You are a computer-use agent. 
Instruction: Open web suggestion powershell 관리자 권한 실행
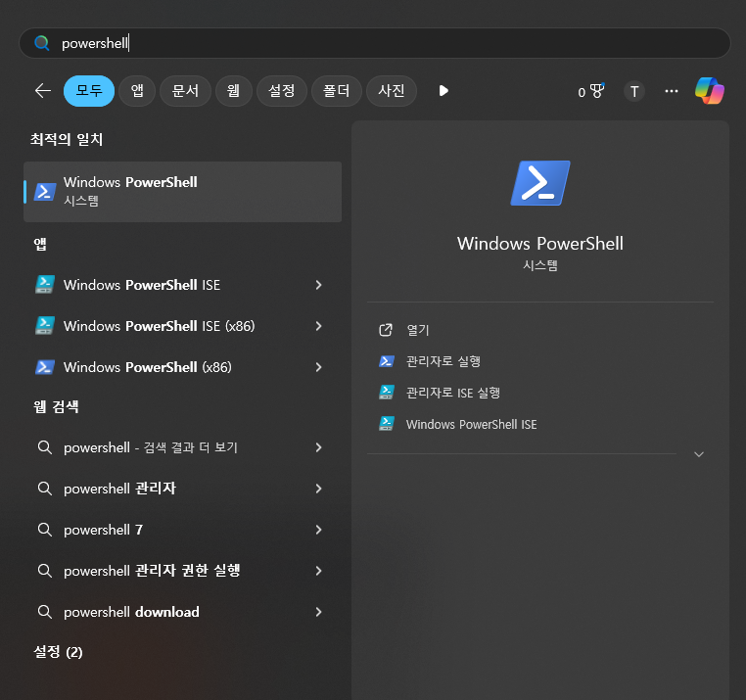pos(183,571)
